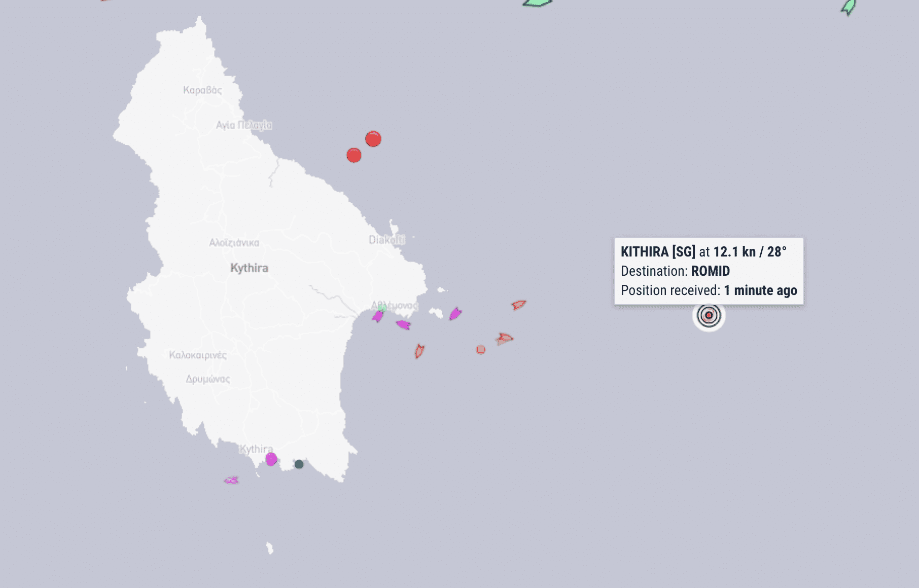The width and height of the screenshot is (919, 588).
Task: Select the magenta vessel east of the small islet
Action: [455, 314]
